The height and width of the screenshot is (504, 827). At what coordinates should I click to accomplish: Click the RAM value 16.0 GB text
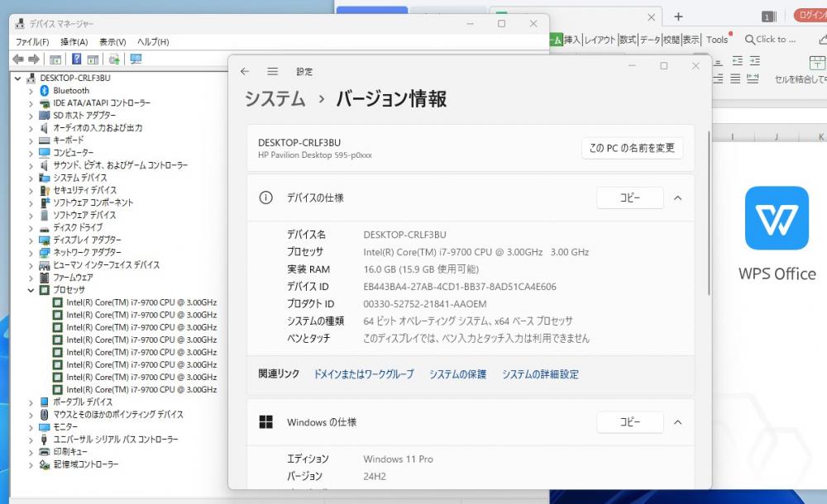pyautogui.click(x=421, y=269)
